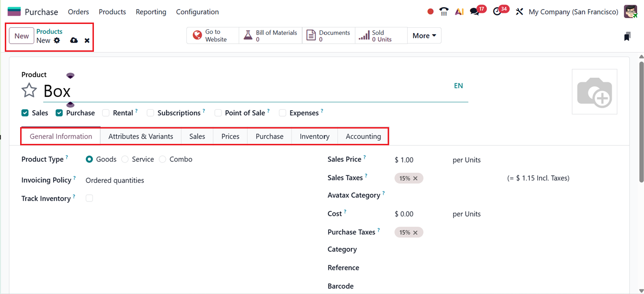Toggle the product favorite star

pos(29,90)
